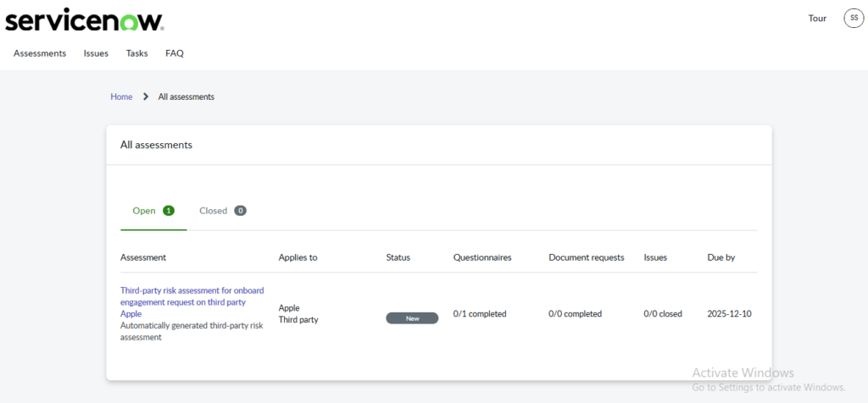Navigate to Home via breadcrumb
The image size is (868, 403).
click(x=121, y=97)
